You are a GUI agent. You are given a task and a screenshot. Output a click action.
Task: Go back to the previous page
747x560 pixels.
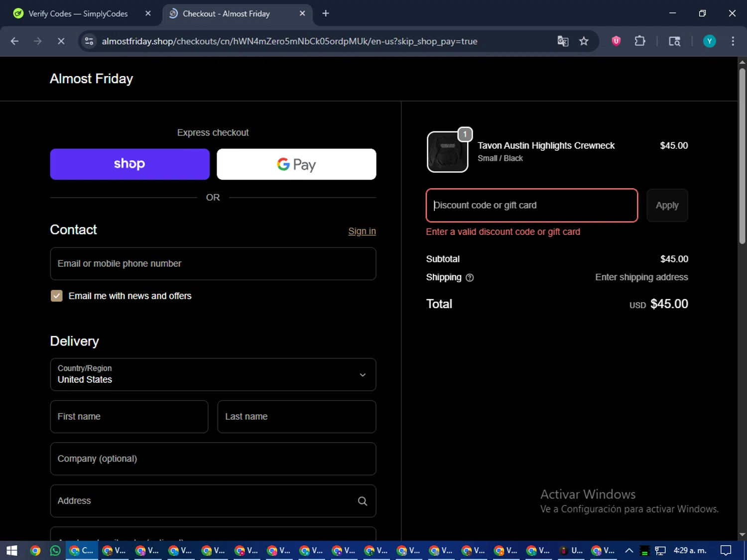[x=14, y=41]
